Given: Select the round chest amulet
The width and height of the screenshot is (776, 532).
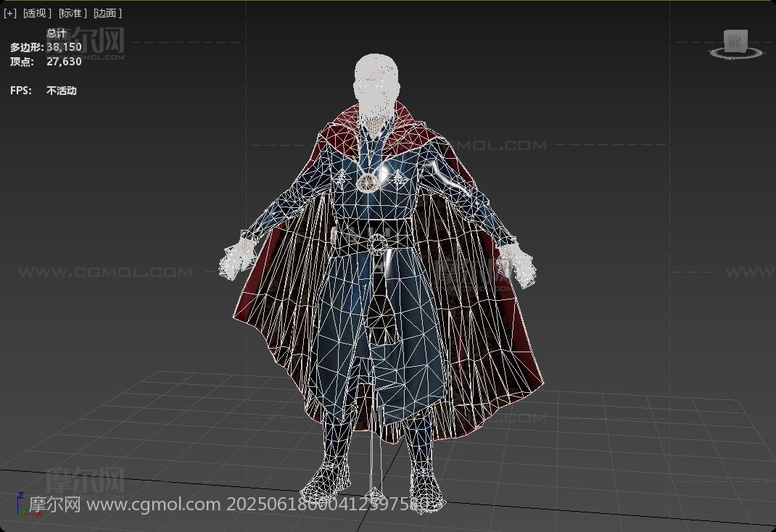Looking at the screenshot, I should tap(368, 183).
